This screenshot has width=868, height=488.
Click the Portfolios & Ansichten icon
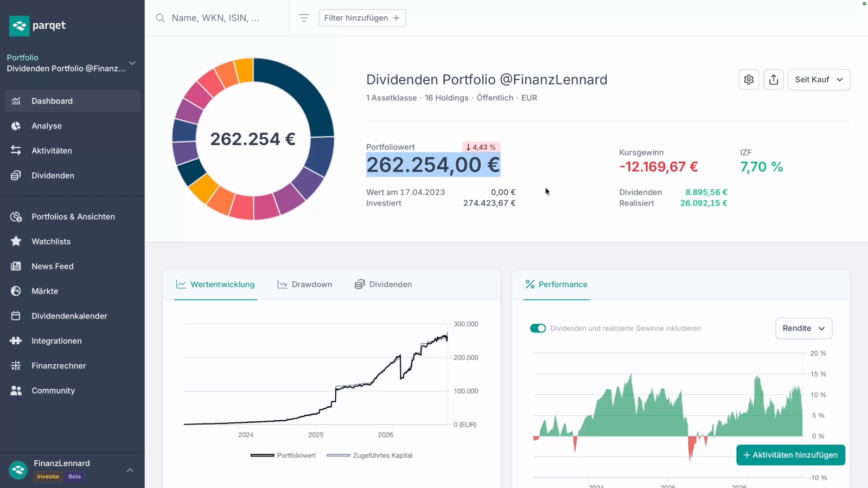16,217
